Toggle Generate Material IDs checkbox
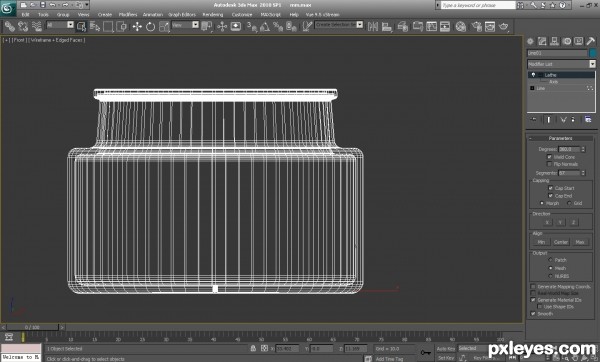Viewport: 600px width, 362px height. (x=533, y=300)
